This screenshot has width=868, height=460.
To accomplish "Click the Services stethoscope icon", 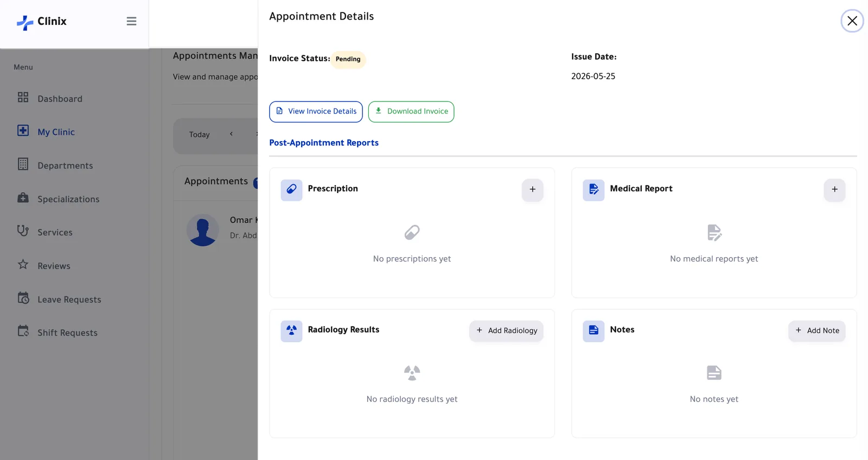I will [23, 231].
